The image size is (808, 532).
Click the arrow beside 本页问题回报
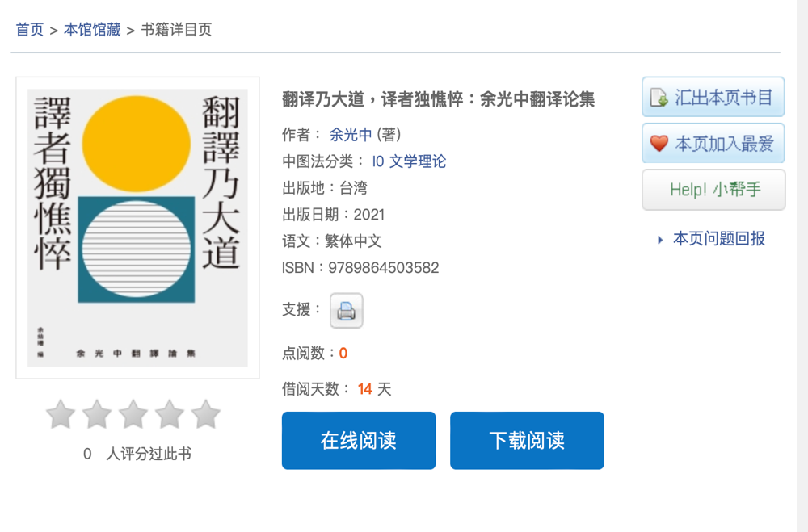[660, 240]
